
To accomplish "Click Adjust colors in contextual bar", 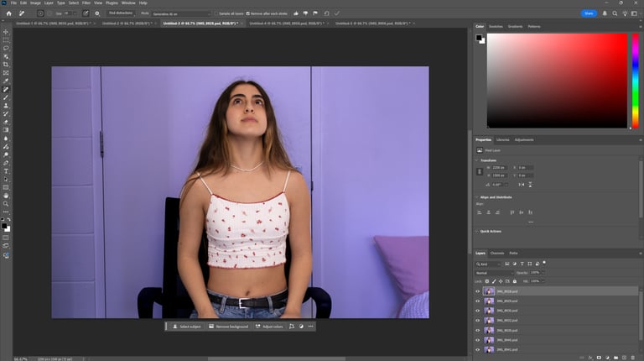I will (269, 327).
